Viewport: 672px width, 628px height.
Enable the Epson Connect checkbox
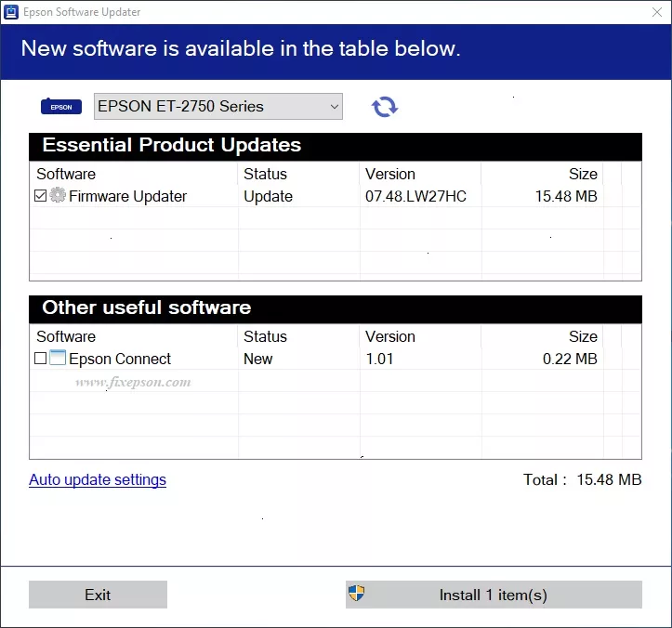click(40, 359)
